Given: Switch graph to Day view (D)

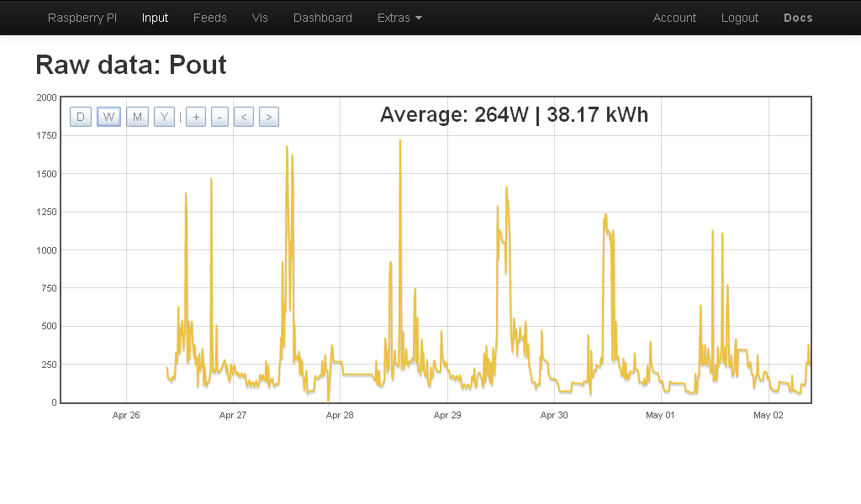Looking at the screenshot, I should coord(81,117).
